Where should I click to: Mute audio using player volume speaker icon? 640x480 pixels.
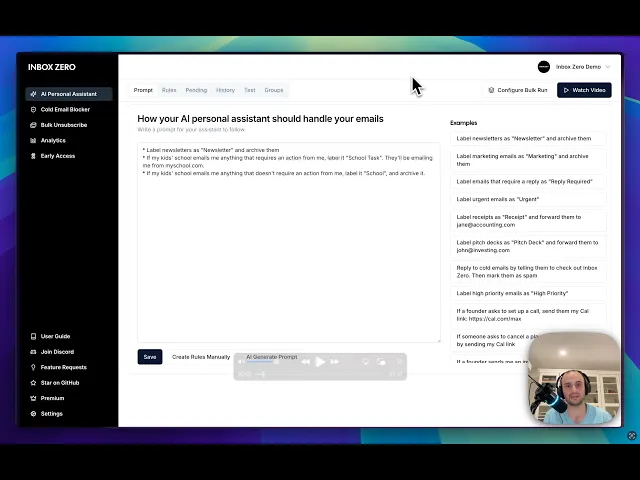click(x=241, y=362)
